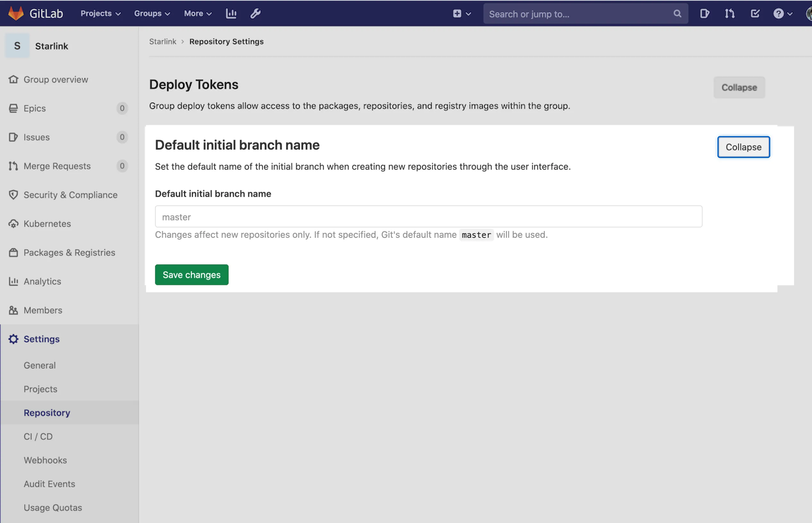The width and height of the screenshot is (812, 523).
Task: Open Kubernetes from the sidebar icon
Action: click(13, 223)
